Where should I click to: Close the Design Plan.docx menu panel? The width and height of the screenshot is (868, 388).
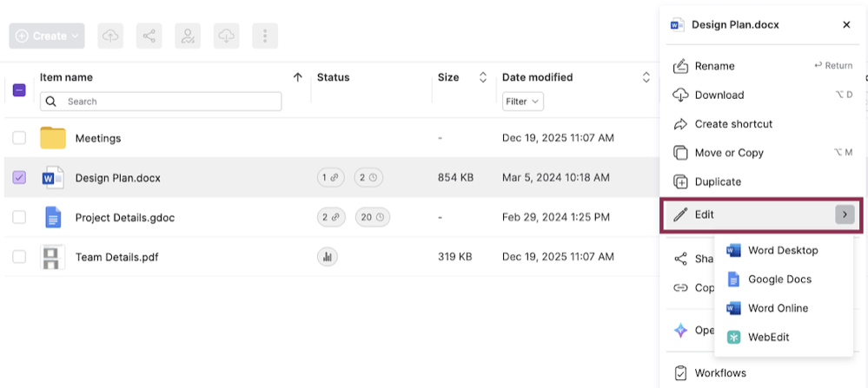846,25
